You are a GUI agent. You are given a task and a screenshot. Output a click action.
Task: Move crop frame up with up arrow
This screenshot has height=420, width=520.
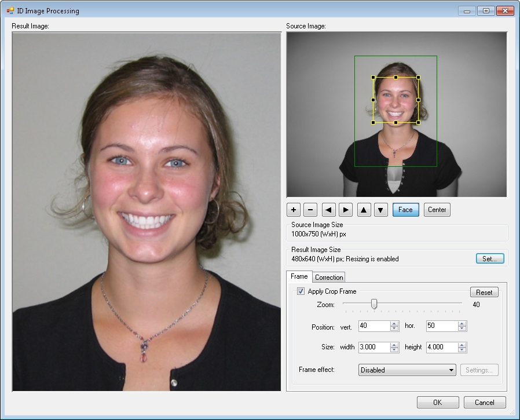pyautogui.click(x=364, y=210)
